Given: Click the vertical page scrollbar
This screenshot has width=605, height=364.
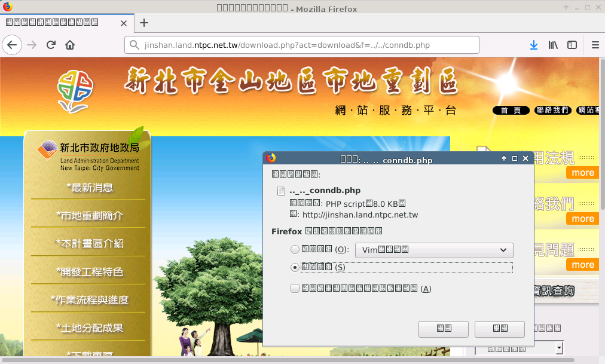Looking at the screenshot, I should tap(602, 135).
